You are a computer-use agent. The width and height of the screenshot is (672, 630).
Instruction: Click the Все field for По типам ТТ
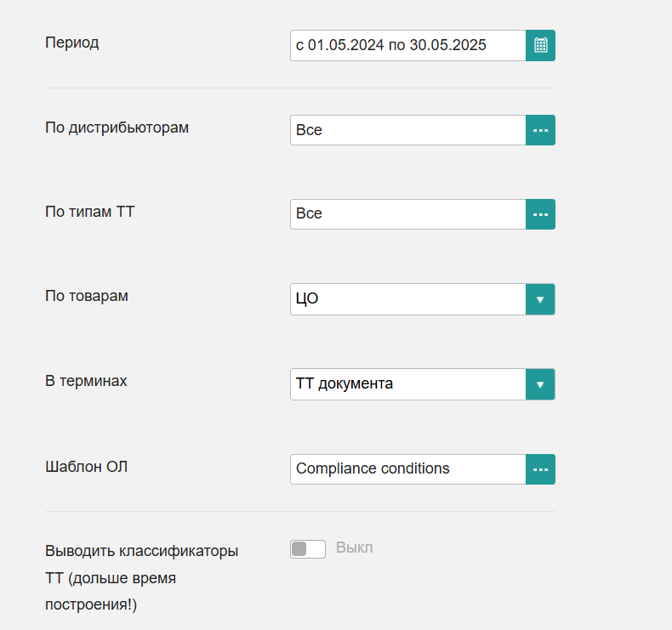(x=408, y=214)
